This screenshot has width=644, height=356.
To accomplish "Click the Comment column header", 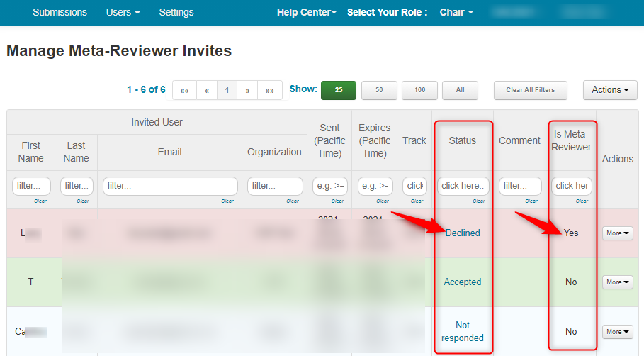I will [x=519, y=140].
